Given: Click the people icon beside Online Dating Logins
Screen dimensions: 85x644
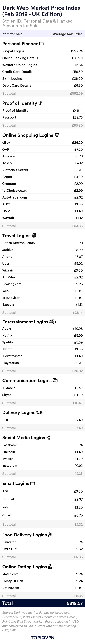Looking at the screenshot, I should click(x=50, y=567).
